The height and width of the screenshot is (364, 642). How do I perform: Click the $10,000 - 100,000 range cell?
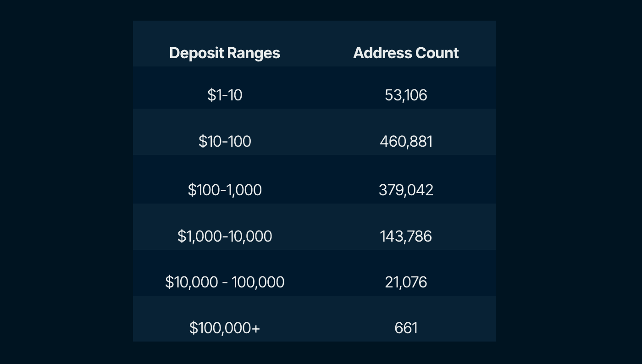[225, 282]
